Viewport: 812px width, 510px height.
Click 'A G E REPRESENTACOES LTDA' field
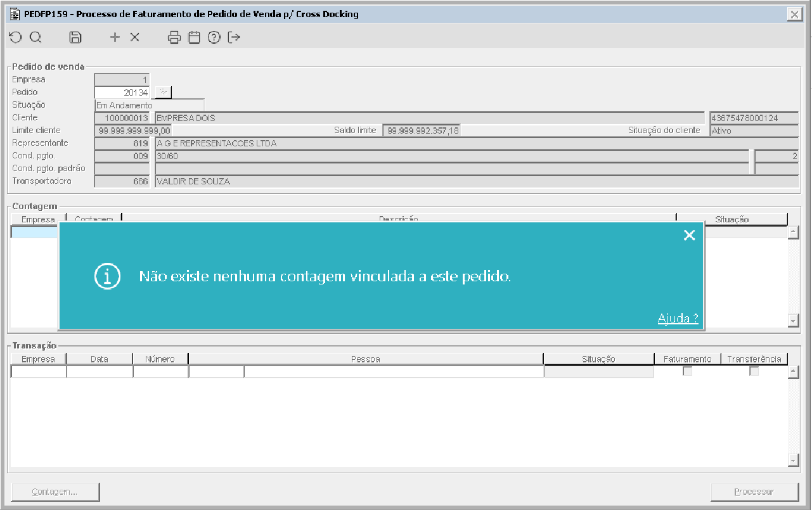pos(477,143)
